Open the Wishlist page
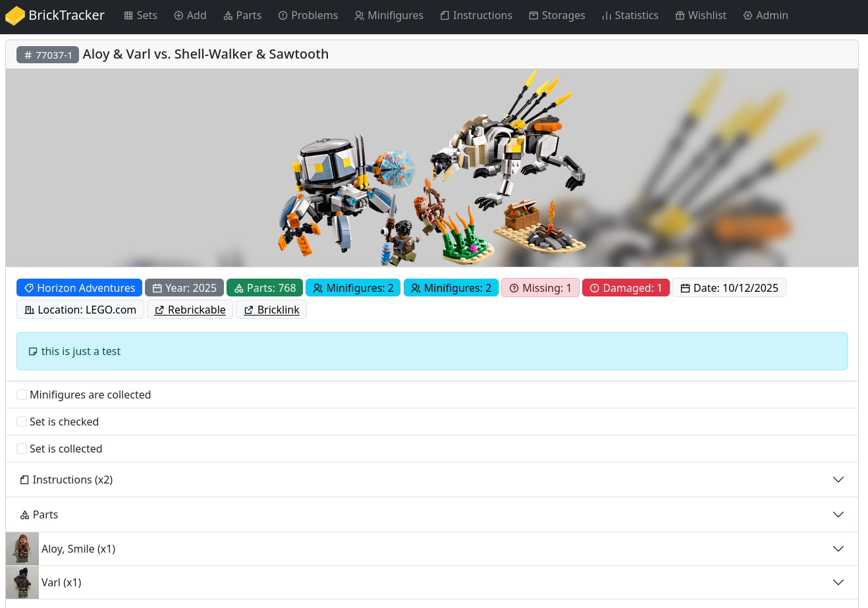This screenshot has width=868, height=608. point(701,15)
